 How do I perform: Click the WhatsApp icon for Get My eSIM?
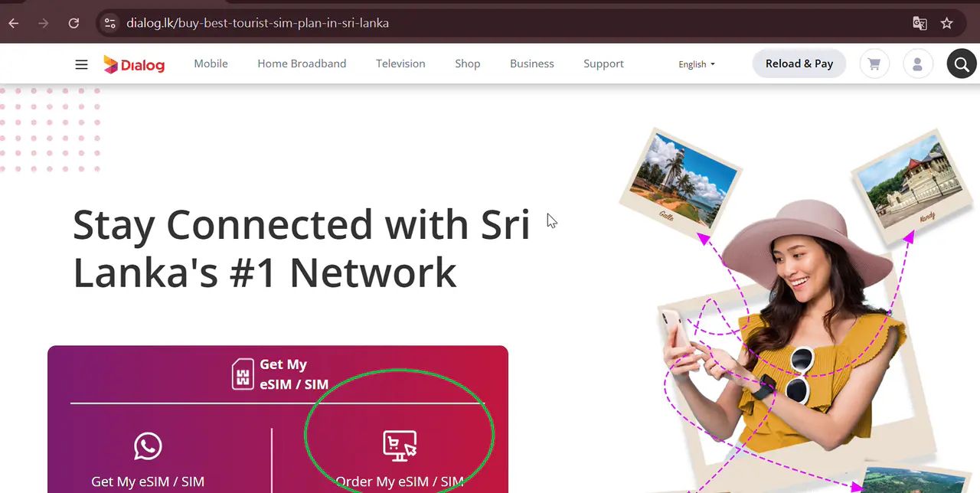148,446
